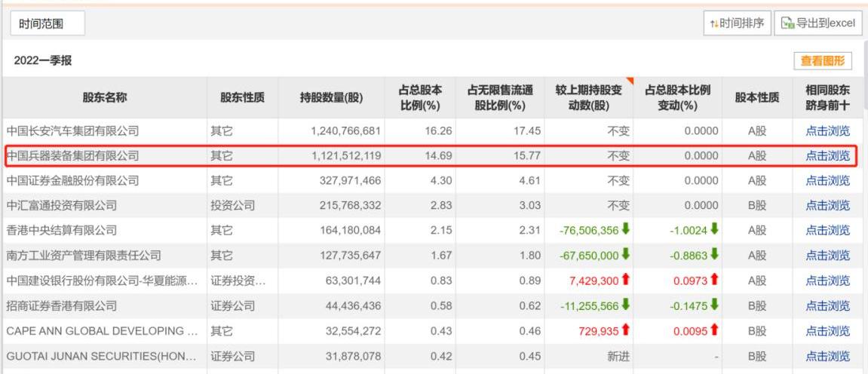Viewport: 868px width, 374px height.
Task: Click the green down arrow beside -0.1475
Action: pos(714,305)
